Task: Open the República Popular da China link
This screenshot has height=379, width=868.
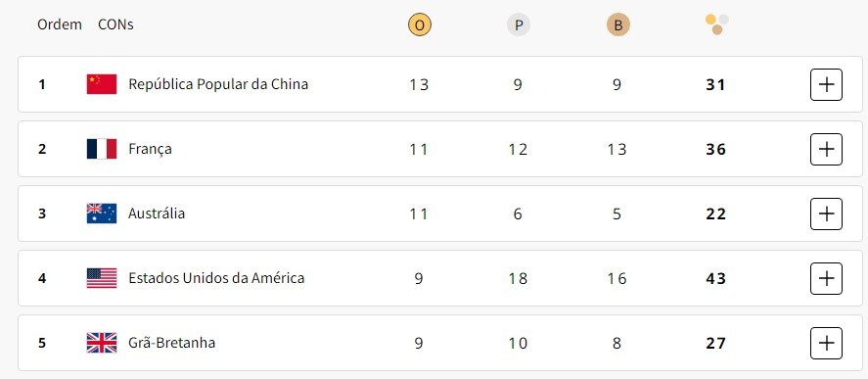Action: [x=218, y=84]
